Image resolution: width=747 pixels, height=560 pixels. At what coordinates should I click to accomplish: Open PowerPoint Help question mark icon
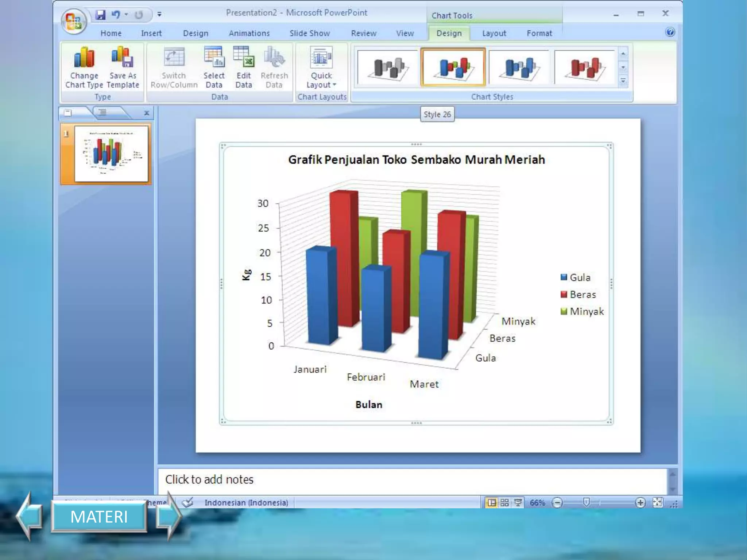(670, 32)
